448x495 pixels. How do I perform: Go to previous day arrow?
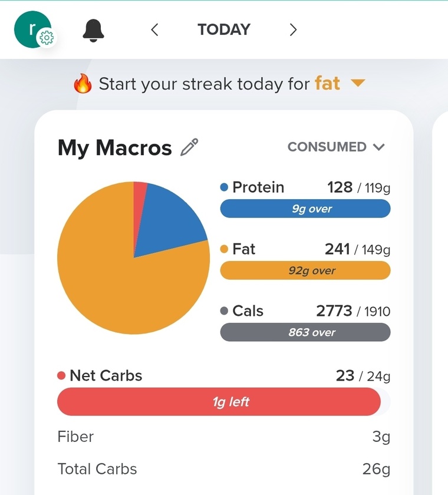pos(154,29)
